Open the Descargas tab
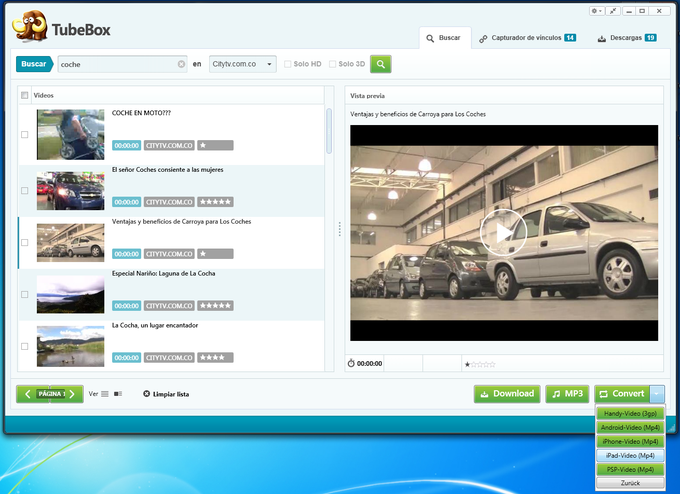680x494 pixels. 627,38
